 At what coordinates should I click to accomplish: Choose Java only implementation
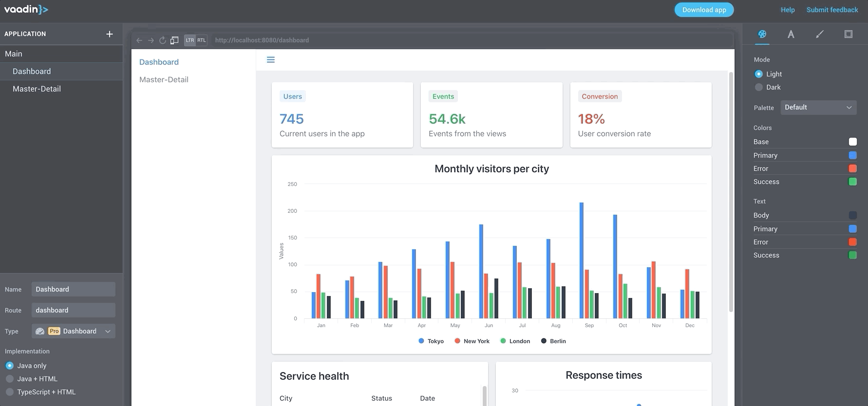pos(9,366)
